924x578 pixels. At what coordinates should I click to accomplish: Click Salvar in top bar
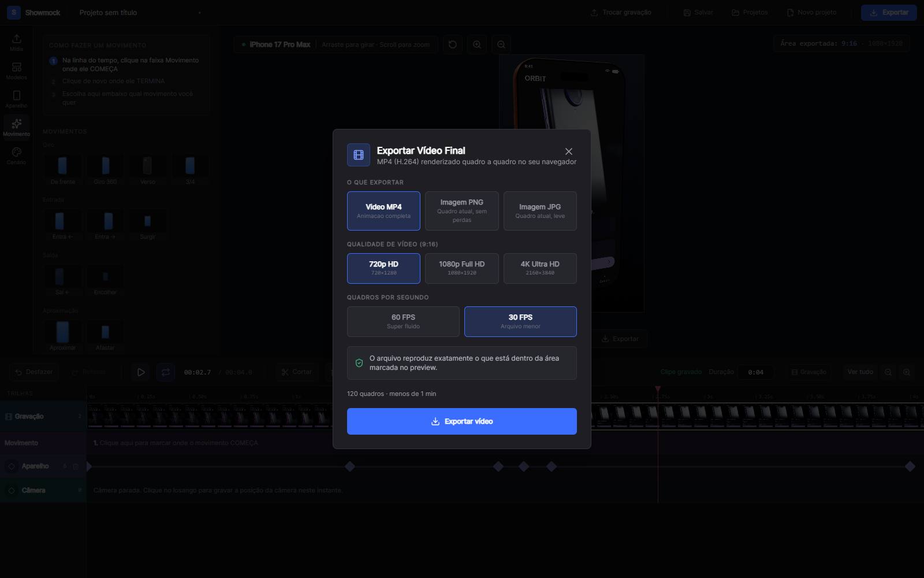pyautogui.click(x=698, y=13)
